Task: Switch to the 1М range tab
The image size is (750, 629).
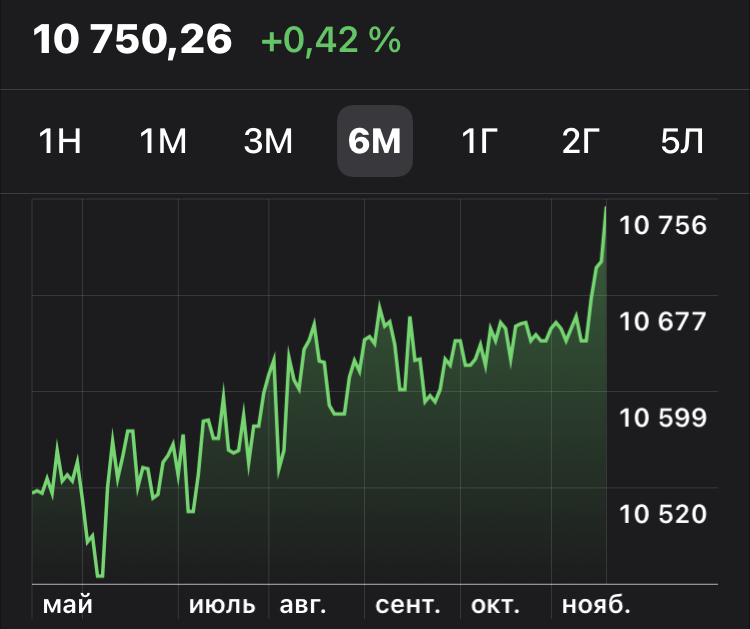Action: [163, 142]
